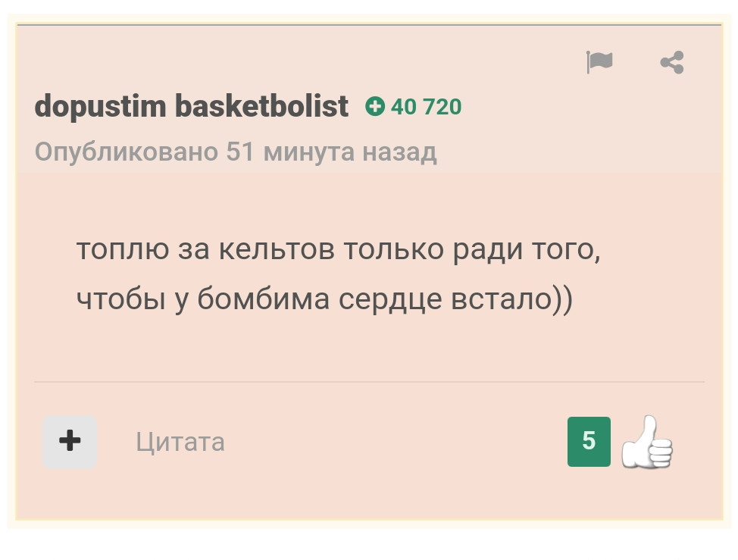Share this comment via share icon
The image size is (738, 560).
click(x=672, y=62)
